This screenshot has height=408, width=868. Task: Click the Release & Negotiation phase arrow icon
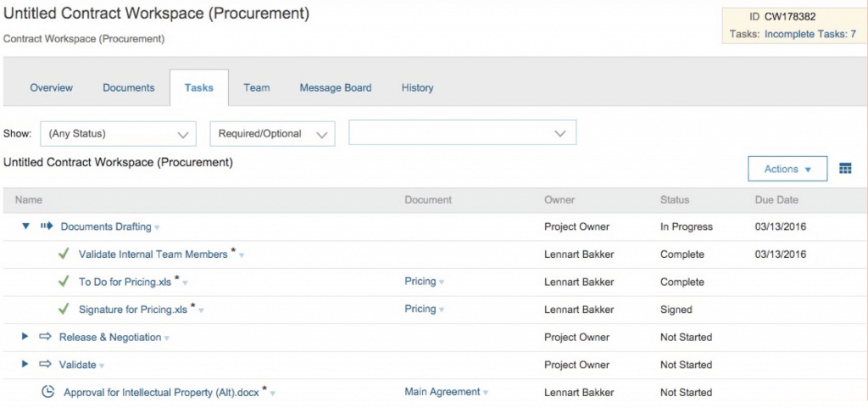45,337
